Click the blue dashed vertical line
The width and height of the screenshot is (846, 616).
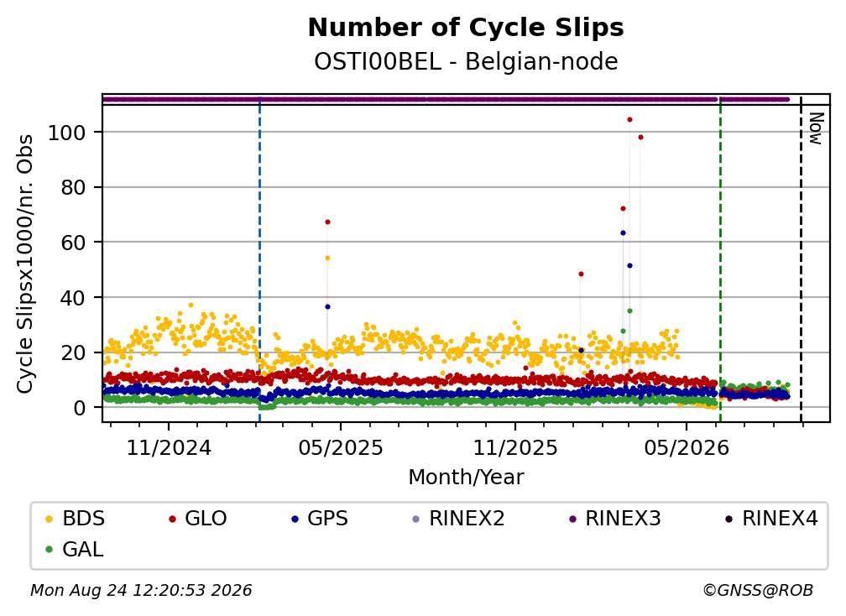(x=259, y=259)
